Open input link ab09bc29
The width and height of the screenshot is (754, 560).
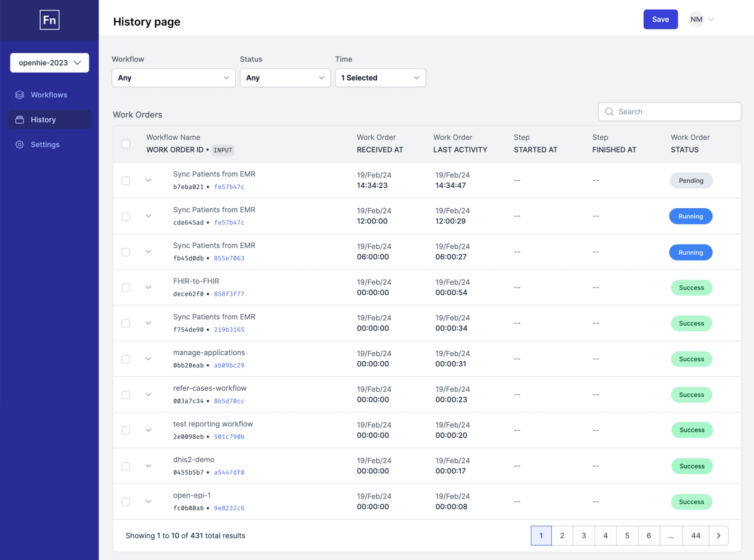[x=229, y=366]
